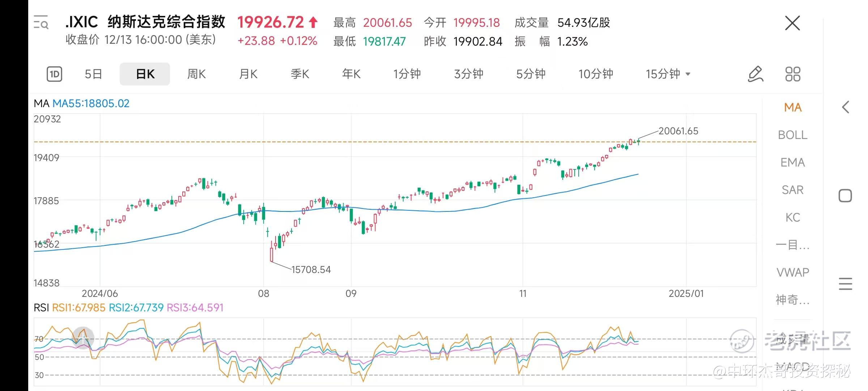
Task: Tap the square home navigation button
Action: click(x=845, y=196)
